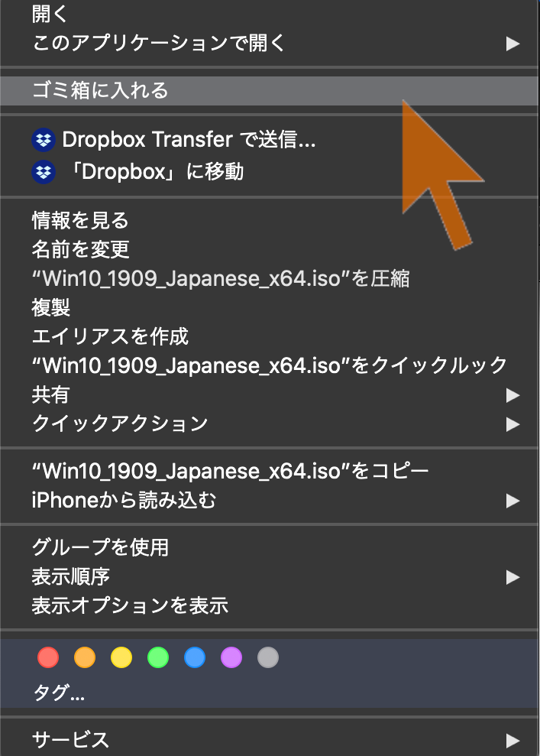
Task: Open the クイックアクション submenu
Action: click(x=269, y=423)
